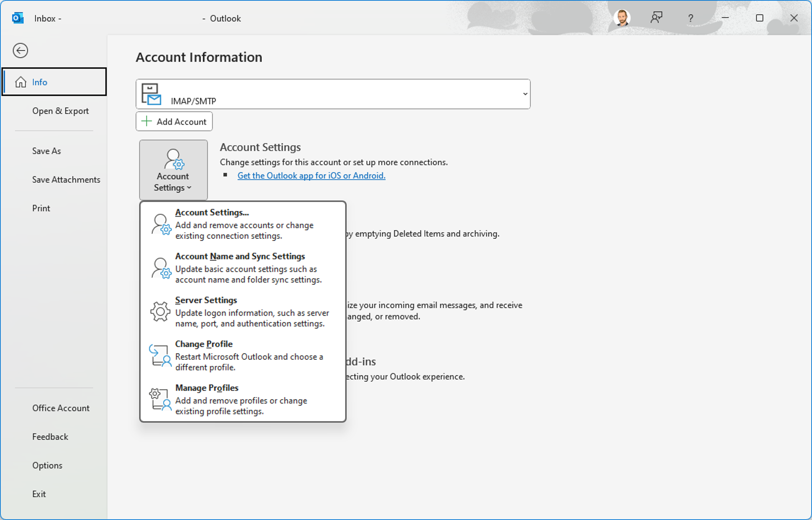Select Save Attachments in the sidebar
This screenshot has height=520, width=812.
(x=66, y=180)
